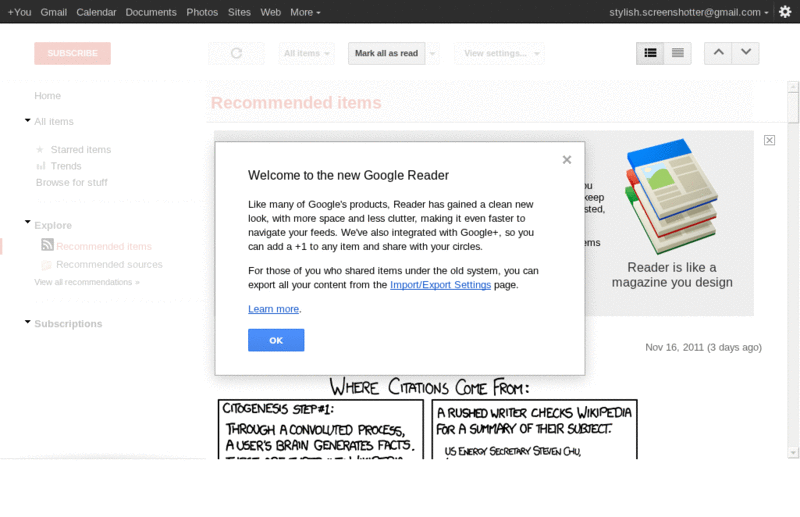Viewport: 800px width, 517px height.
Task: Click the refresh icon button
Action: (x=236, y=53)
